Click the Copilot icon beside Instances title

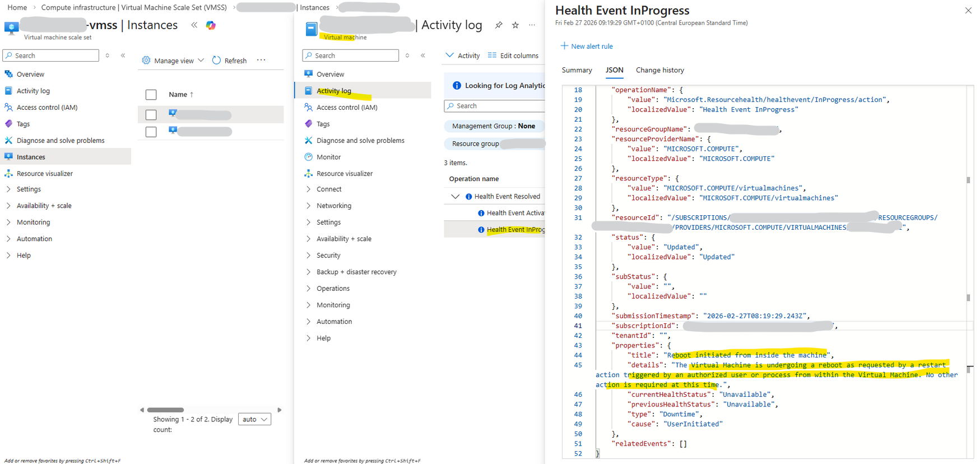click(x=211, y=25)
